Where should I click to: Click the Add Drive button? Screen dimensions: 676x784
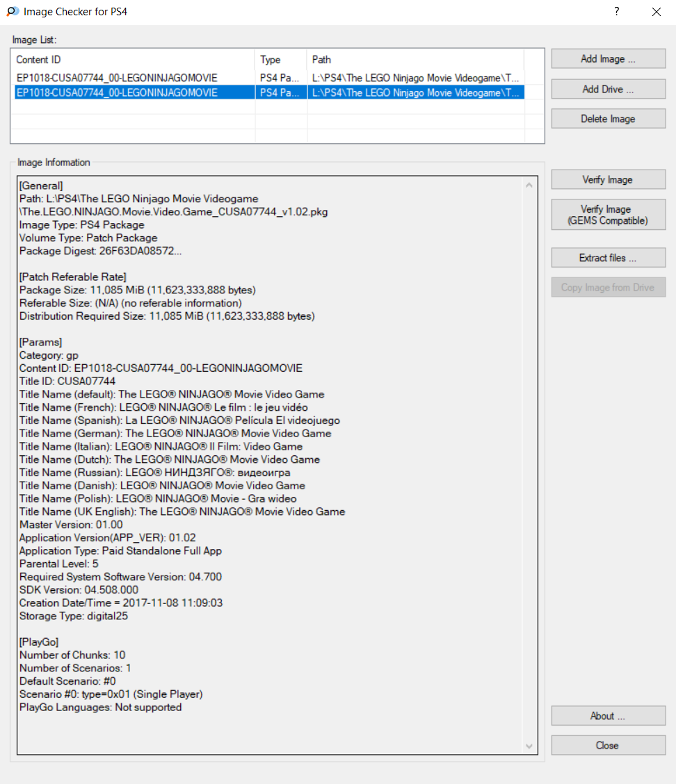608,89
